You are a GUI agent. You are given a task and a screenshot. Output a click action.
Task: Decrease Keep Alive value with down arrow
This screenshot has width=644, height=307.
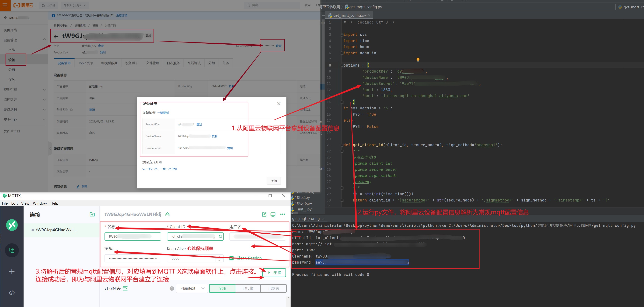click(219, 260)
